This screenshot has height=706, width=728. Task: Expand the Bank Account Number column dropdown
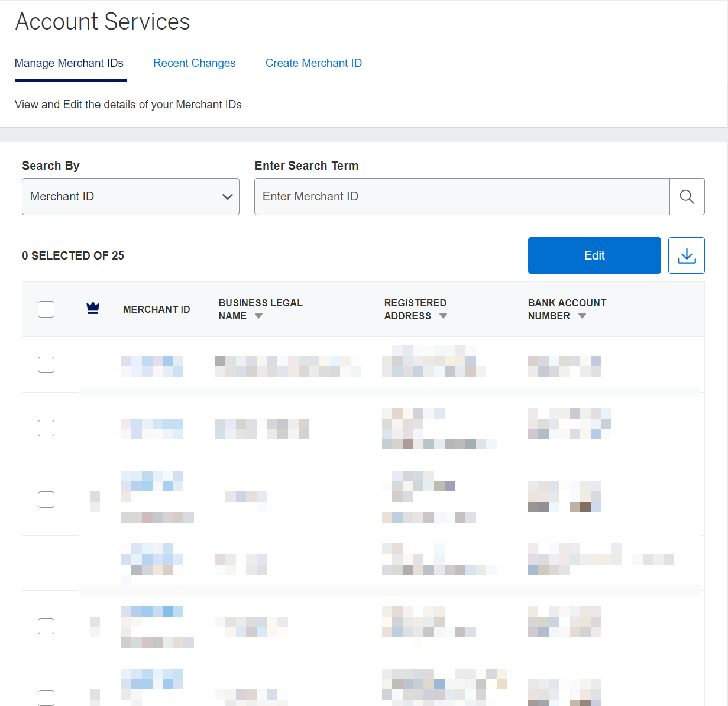(x=582, y=316)
